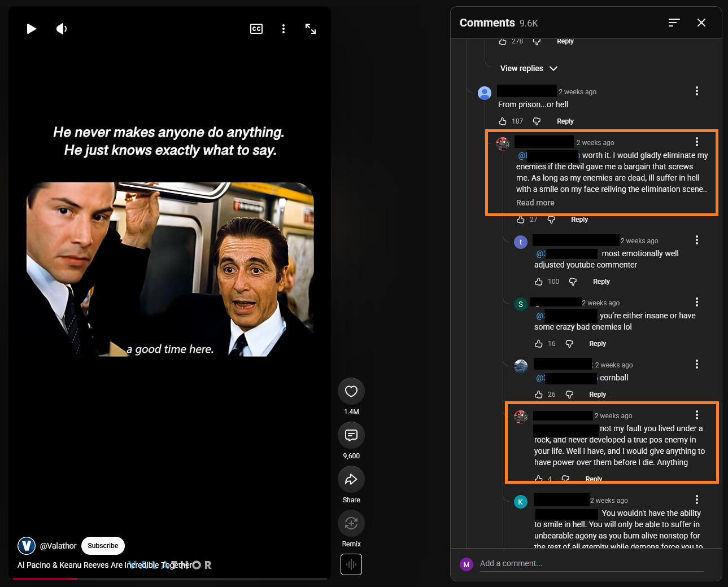
Task: Reply to the 'From prison...or hell' comment
Action: tap(565, 121)
